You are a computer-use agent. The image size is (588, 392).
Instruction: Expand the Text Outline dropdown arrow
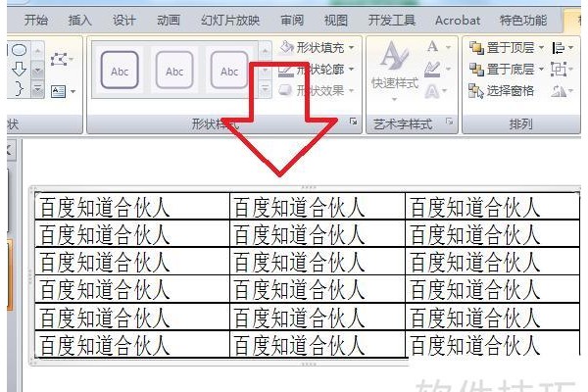(448, 69)
